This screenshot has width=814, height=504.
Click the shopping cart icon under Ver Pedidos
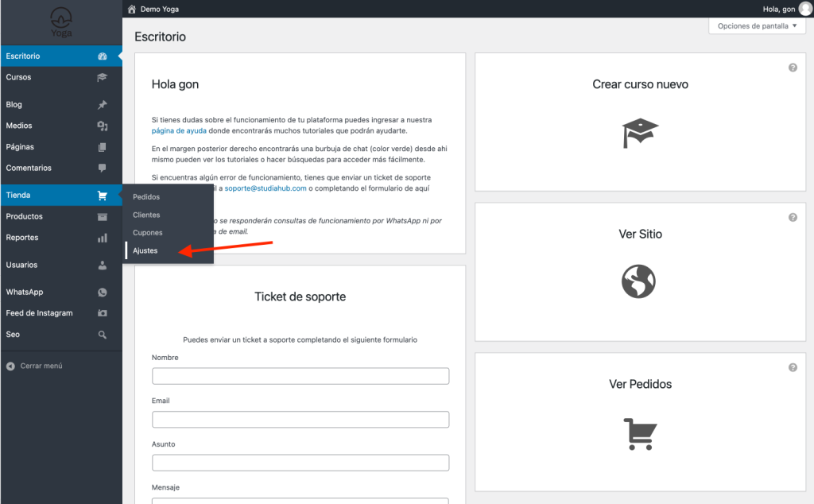tap(640, 433)
